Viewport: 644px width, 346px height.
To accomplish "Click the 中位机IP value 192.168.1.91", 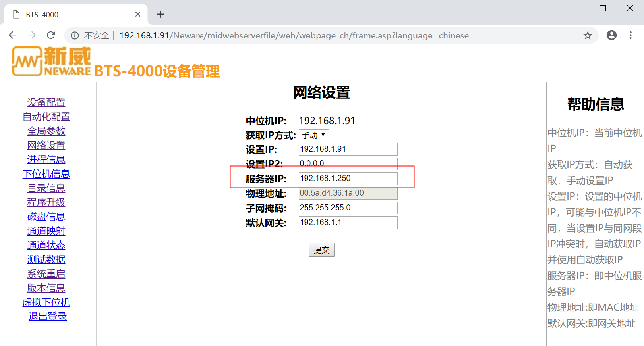I will tap(327, 121).
